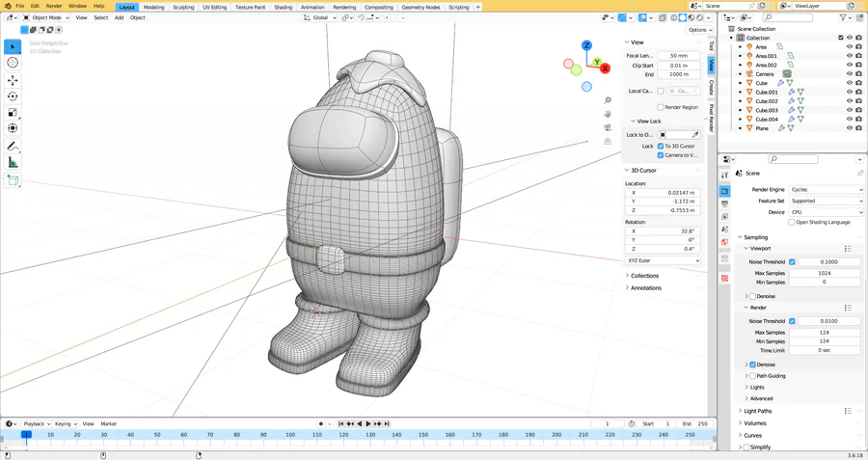Uncheck the Collection exclude checkbox

click(840, 38)
